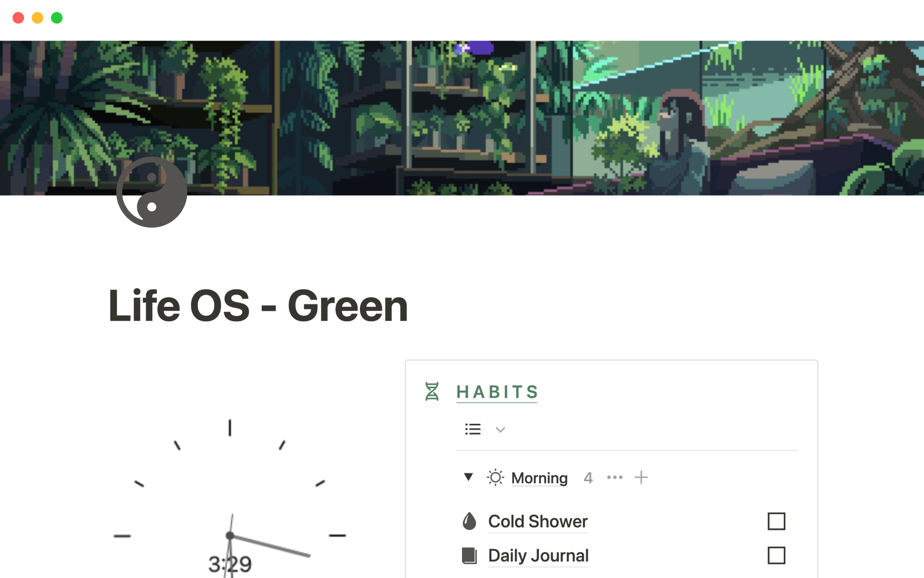
Task: Open the HABITS heading link
Action: 497,392
